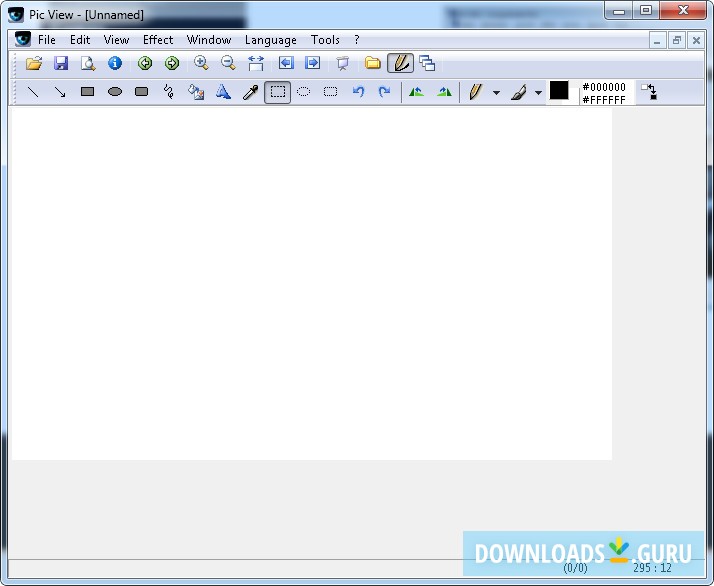Fit image to width icon
The image size is (714, 586).
click(256, 63)
